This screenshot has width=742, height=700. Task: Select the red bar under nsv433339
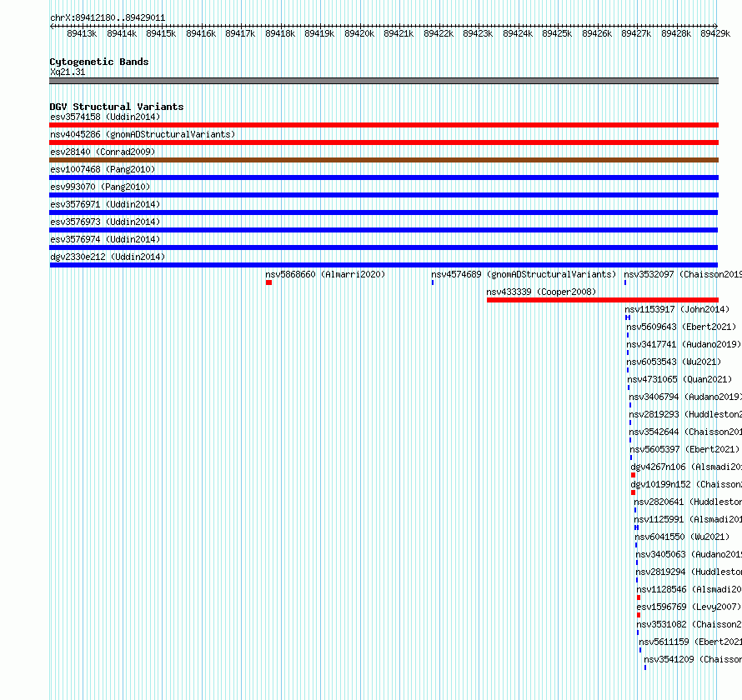pyautogui.click(x=603, y=300)
